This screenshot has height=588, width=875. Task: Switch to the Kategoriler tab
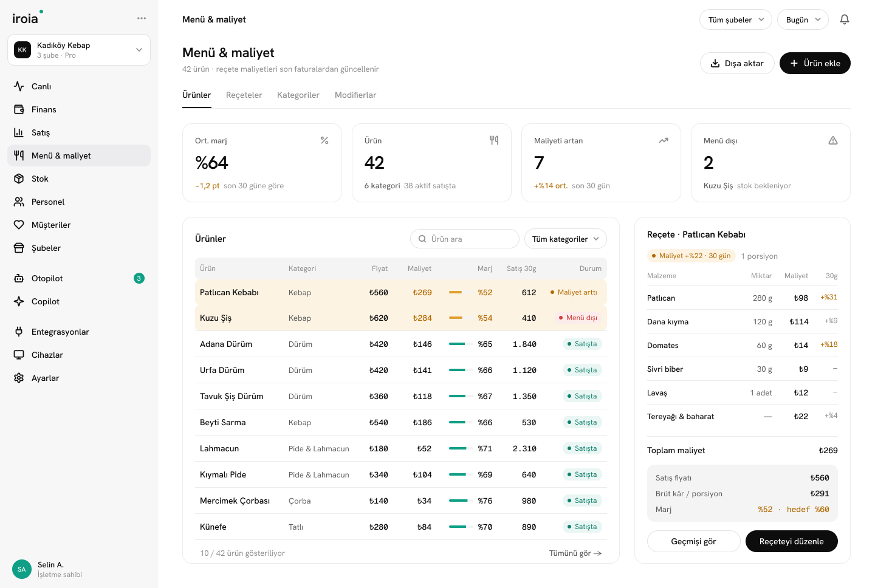(298, 95)
